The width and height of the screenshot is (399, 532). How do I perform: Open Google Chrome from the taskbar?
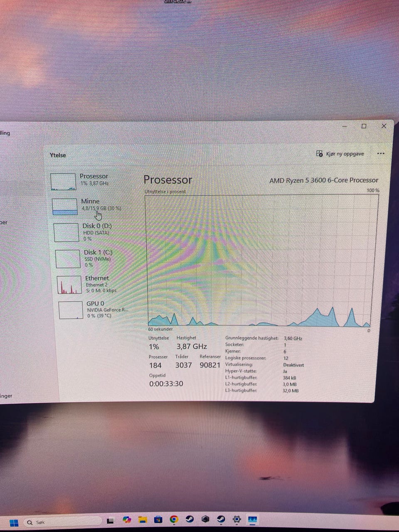174,519
